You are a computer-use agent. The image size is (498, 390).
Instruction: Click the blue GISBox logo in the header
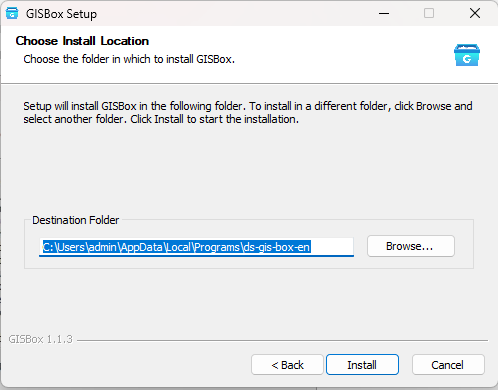pyautogui.click(x=467, y=55)
